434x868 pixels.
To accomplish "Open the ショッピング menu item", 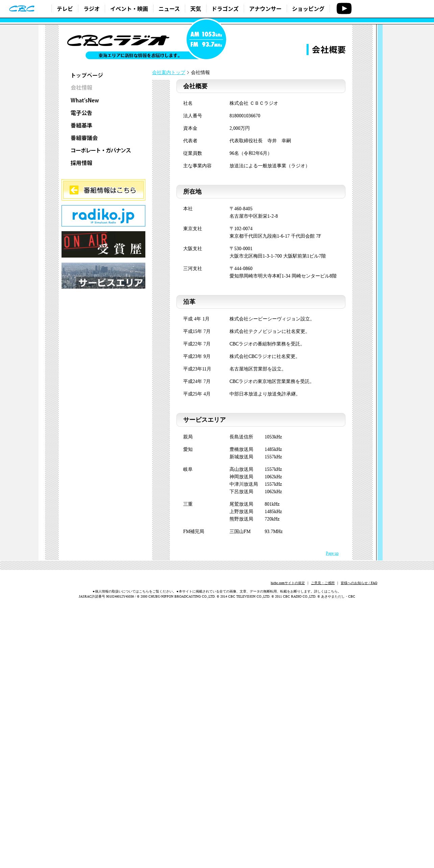I will [x=308, y=9].
